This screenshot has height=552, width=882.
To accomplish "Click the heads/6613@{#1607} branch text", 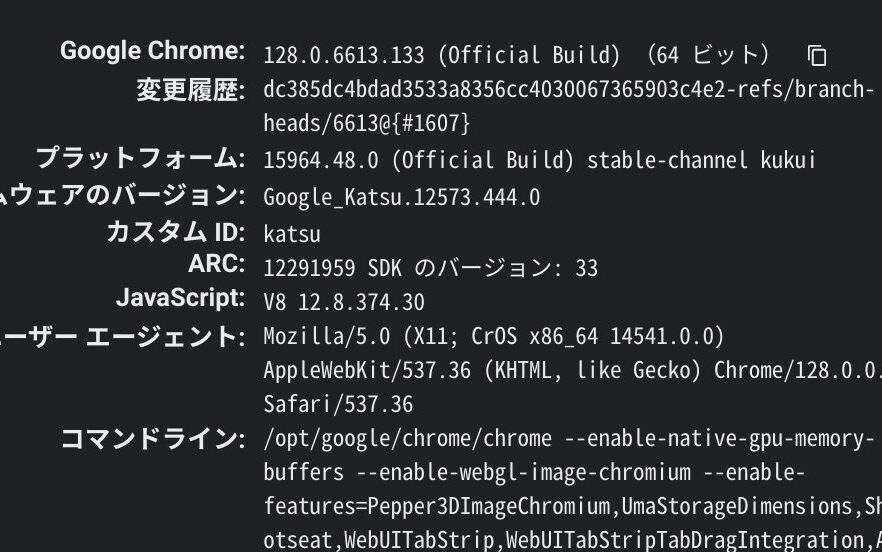I will (x=366, y=124).
